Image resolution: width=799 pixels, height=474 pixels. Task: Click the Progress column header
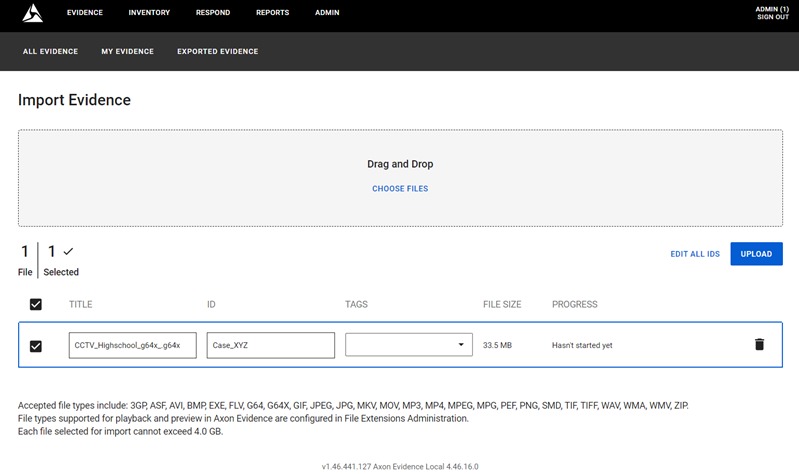574,304
